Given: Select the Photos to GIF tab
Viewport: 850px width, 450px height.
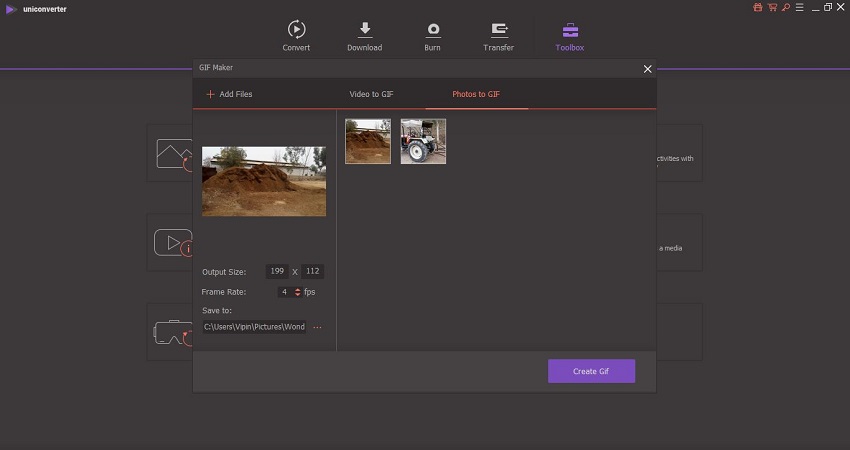Looking at the screenshot, I should point(476,94).
